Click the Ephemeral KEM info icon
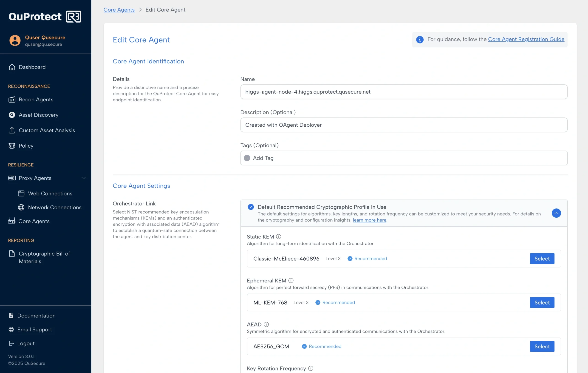Image resolution: width=588 pixels, height=373 pixels. (291, 280)
